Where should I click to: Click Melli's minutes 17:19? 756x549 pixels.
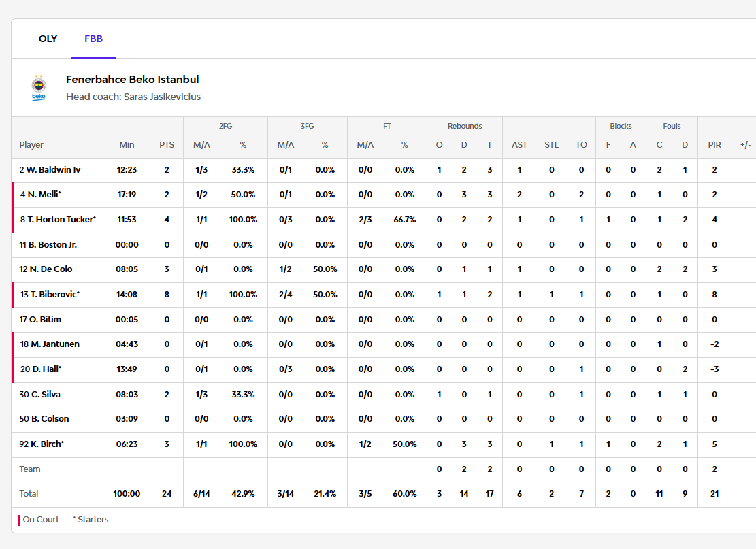(127, 195)
